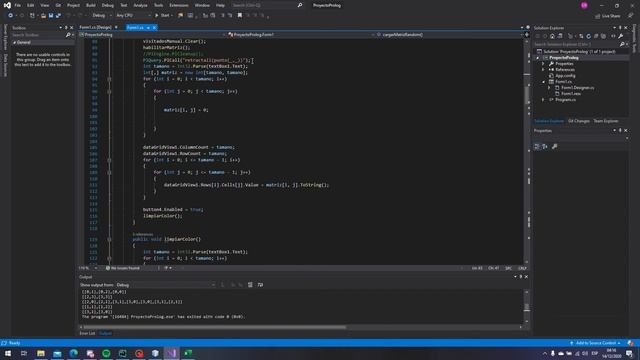This screenshot has width=640, height=360.
Task: Click the navigate backward icon
Action: [10, 16]
